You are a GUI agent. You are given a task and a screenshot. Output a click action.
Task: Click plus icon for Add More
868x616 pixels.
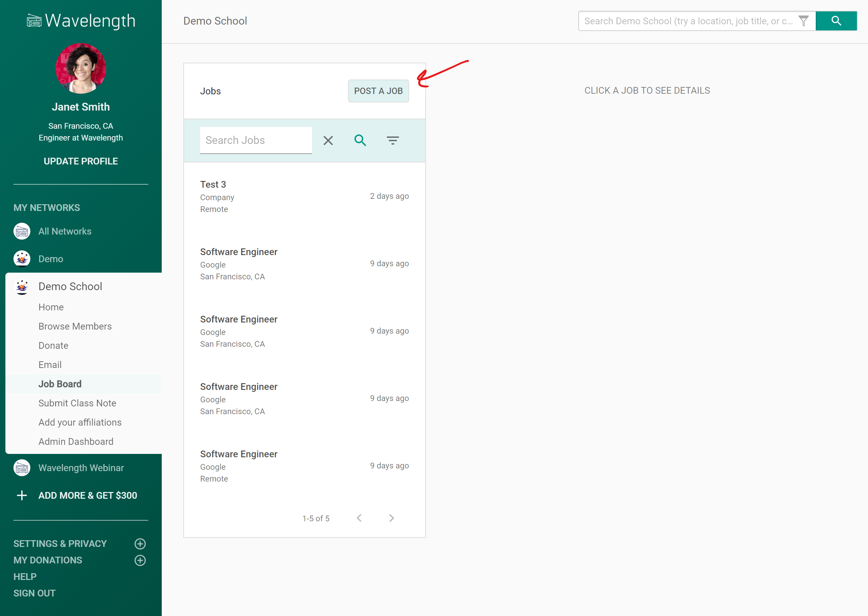coord(22,495)
